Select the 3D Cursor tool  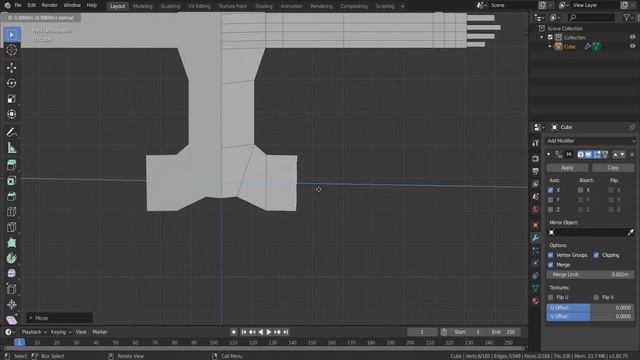click(x=11, y=50)
